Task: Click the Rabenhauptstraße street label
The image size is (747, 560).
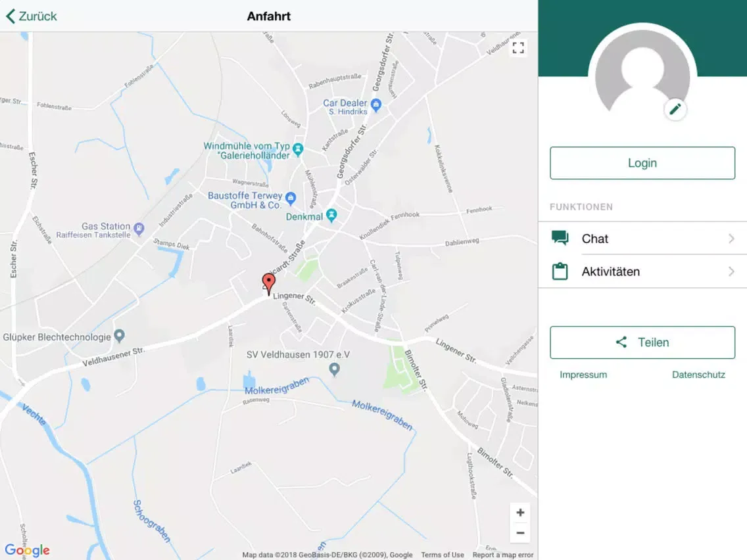Action: click(335, 82)
